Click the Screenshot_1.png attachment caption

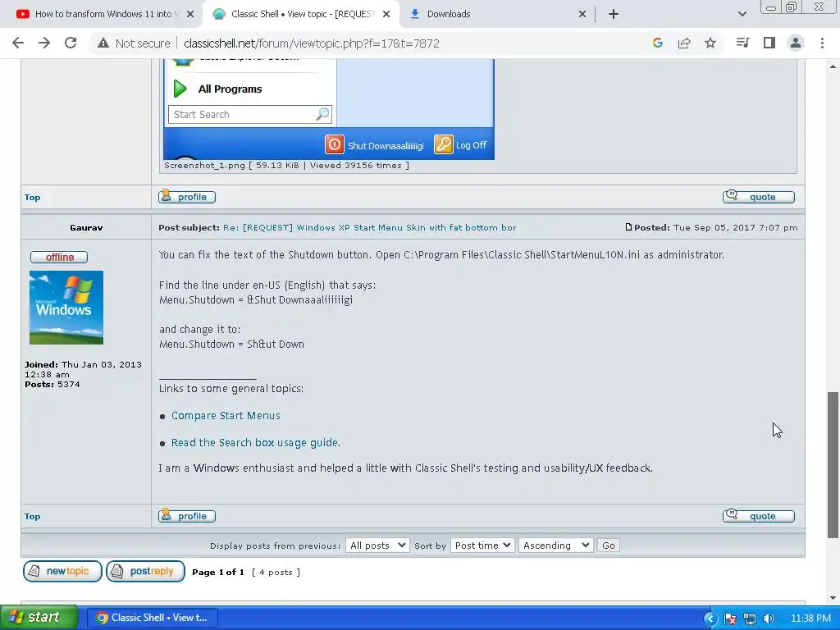tap(286, 166)
